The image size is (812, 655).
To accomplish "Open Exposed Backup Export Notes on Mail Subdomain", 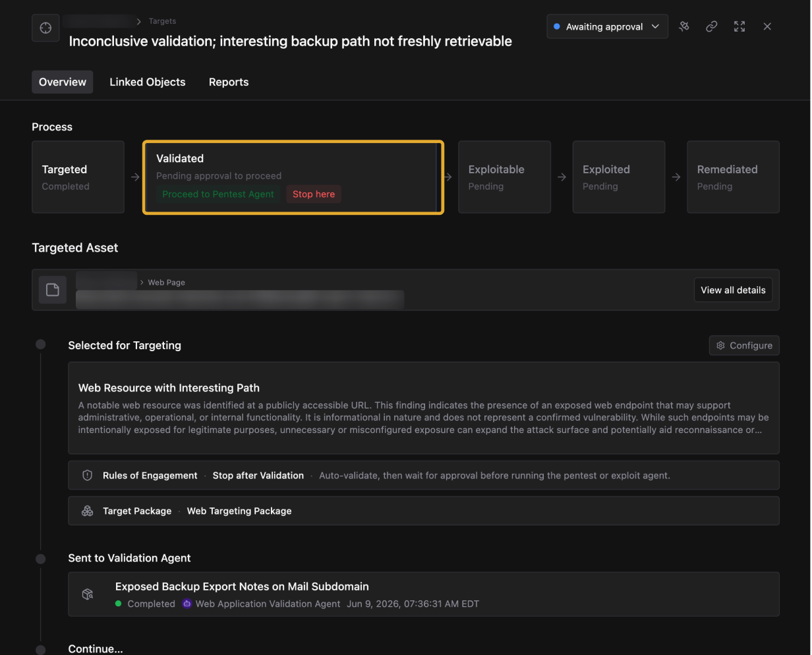I will [242, 586].
